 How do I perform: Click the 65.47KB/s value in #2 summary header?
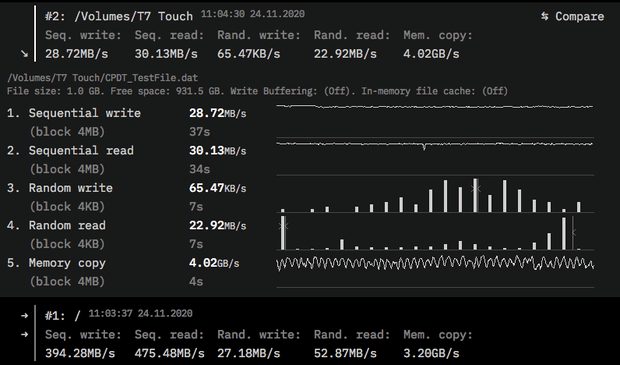coord(249,54)
